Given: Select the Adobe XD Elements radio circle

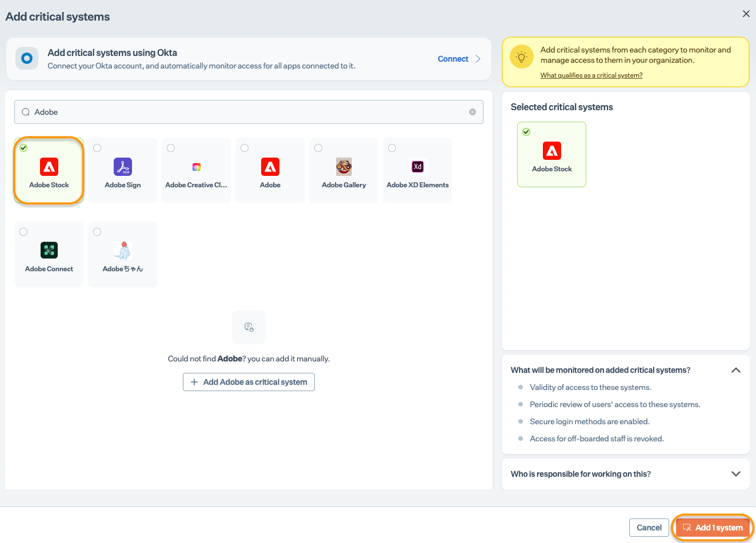Looking at the screenshot, I should [x=392, y=148].
